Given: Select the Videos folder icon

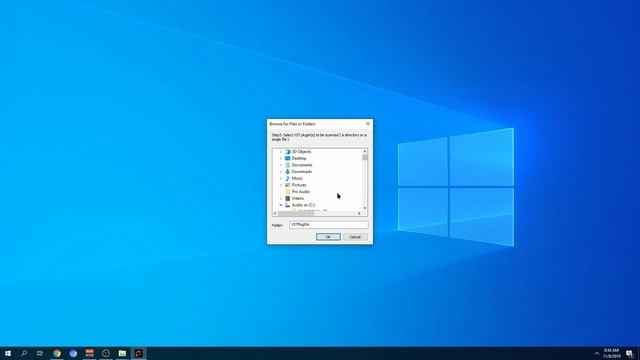Looking at the screenshot, I should click(x=287, y=198).
